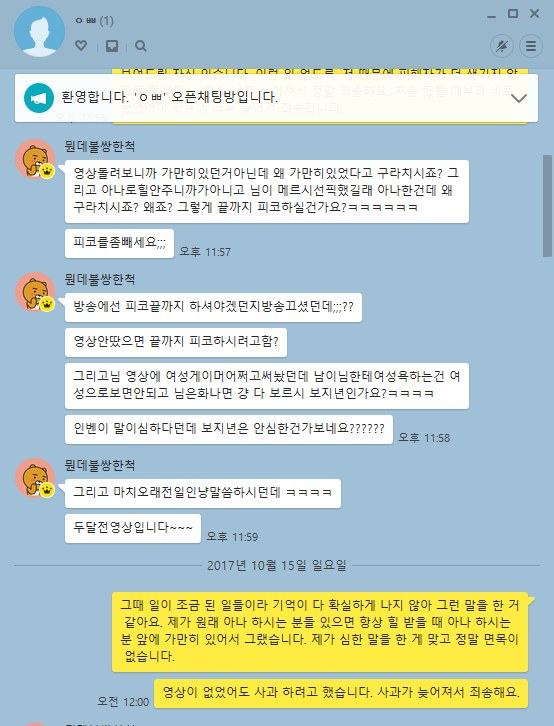554x726 pixels.
Task: Select the yellow bubble starting 영상이 없었어도
Action: tap(341, 693)
